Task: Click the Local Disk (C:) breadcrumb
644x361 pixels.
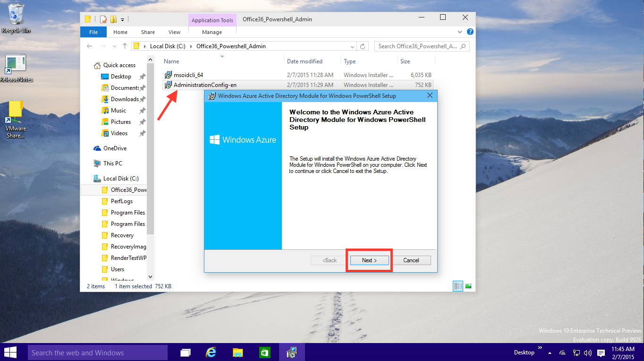Action: (168, 46)
